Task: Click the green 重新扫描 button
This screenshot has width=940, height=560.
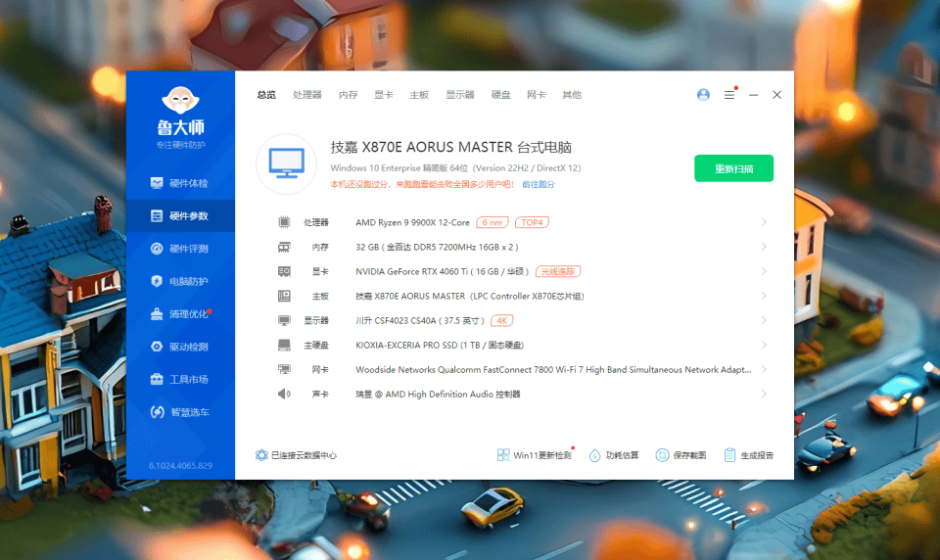Action: [733, 168]
